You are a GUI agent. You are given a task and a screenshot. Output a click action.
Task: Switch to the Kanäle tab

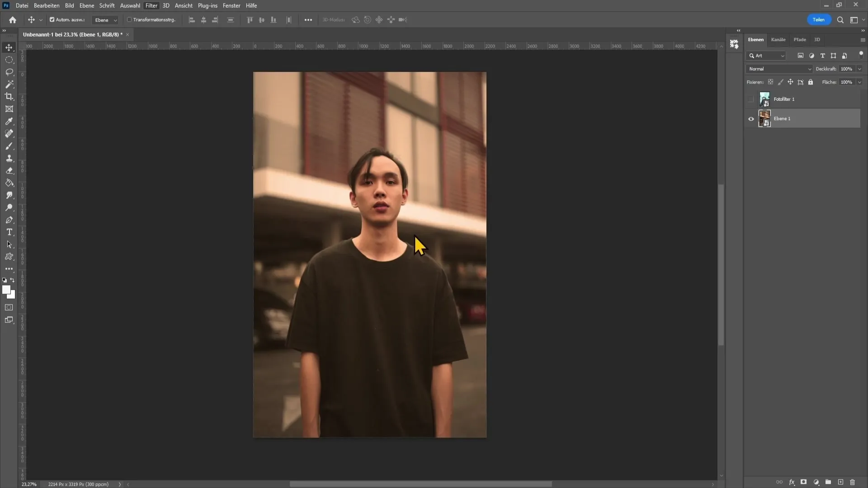pos(778,39)
